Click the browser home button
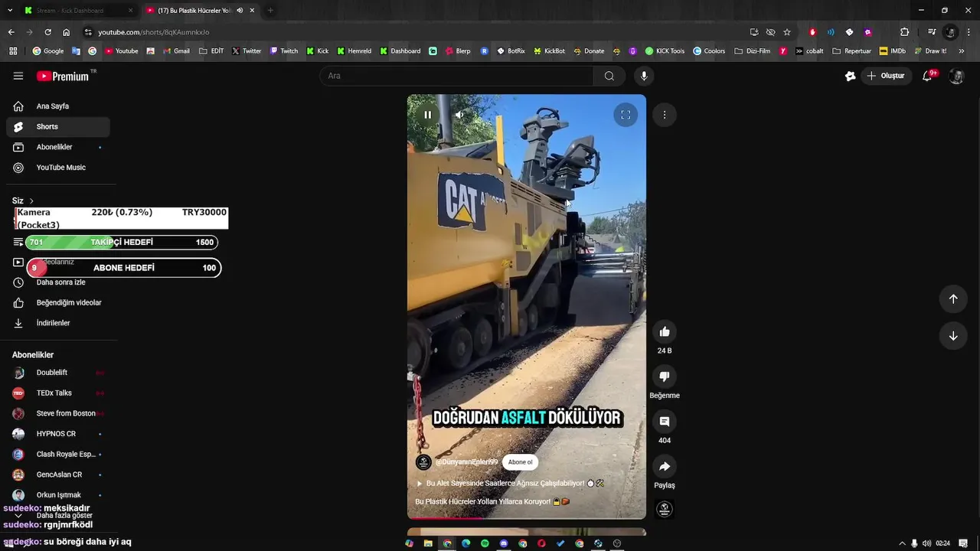The image size is (980, 551). [x=66, y=32]
